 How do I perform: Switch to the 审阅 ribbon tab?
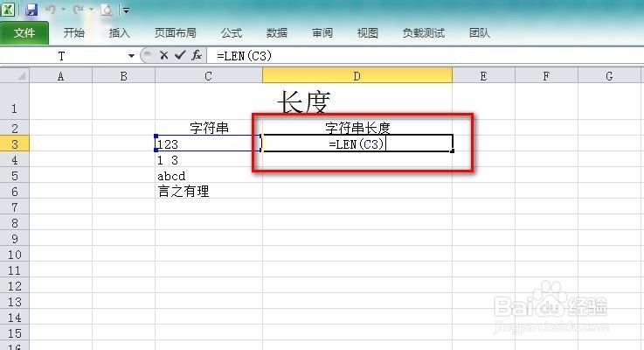pos(322,33)
